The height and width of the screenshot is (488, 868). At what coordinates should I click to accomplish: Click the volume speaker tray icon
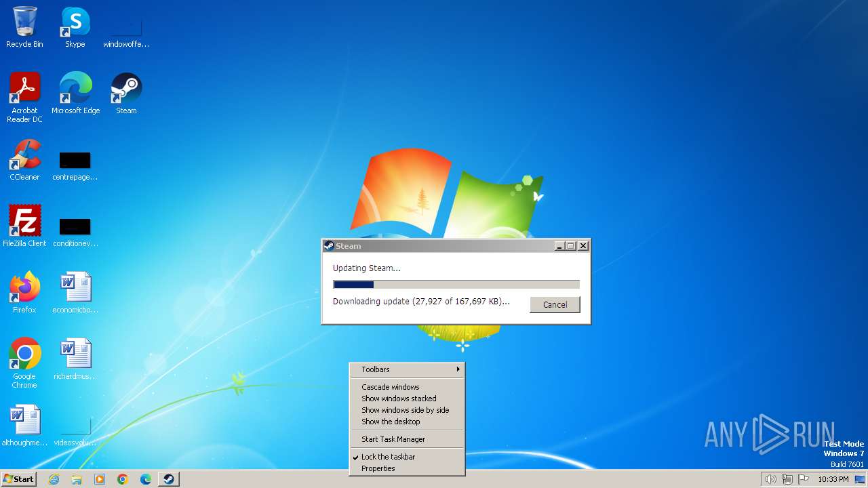tap(770, 479)
